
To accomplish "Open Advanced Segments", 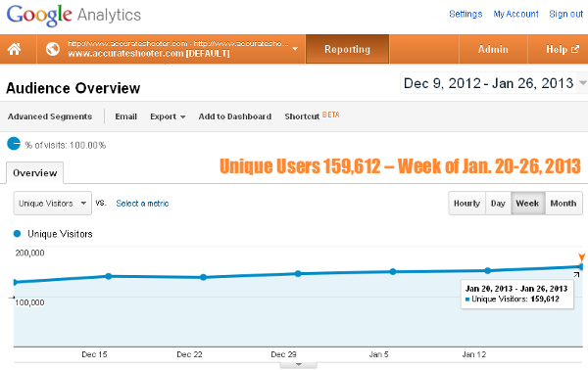I will [50, 116].
